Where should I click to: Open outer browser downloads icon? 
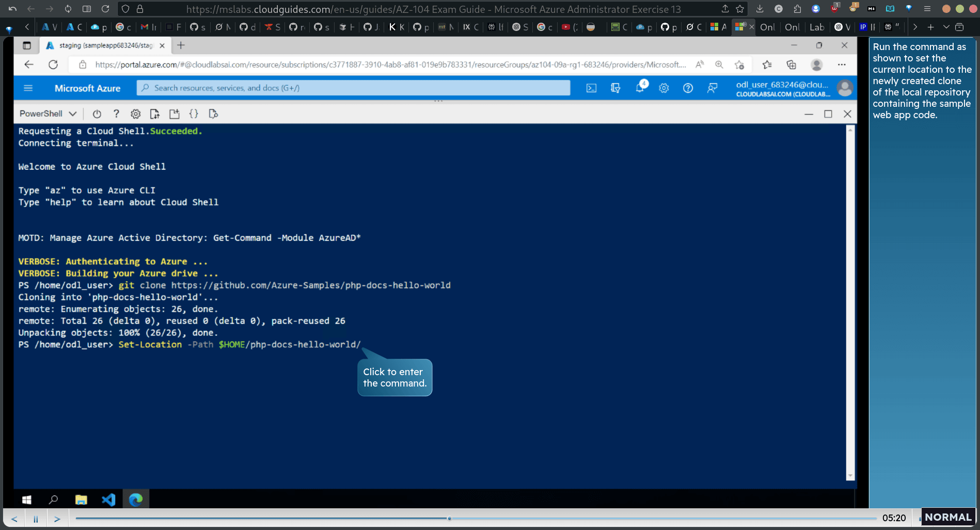coord(760,9)
